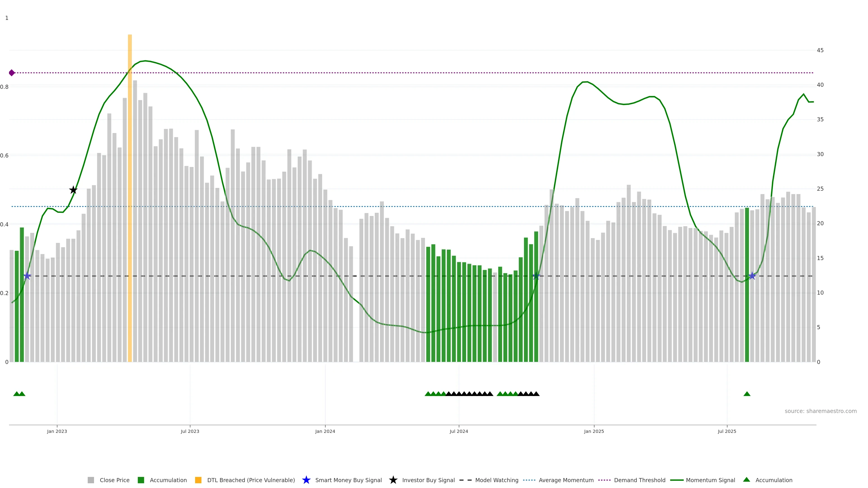Click the orange DTL Breached legend swatch
Screen dimensions: 868x488
pyautogui.click(x=198, y=480)
